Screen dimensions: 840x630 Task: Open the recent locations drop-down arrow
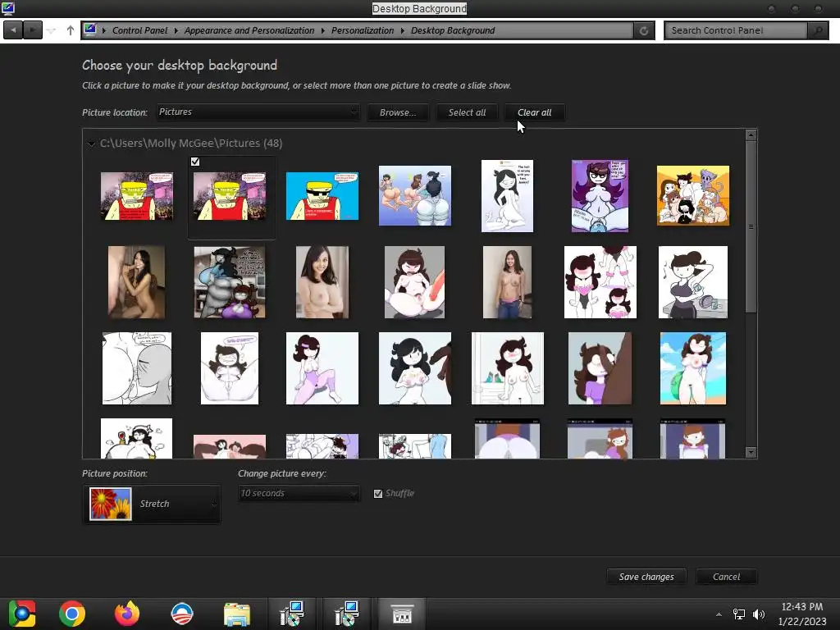(52, 30)
